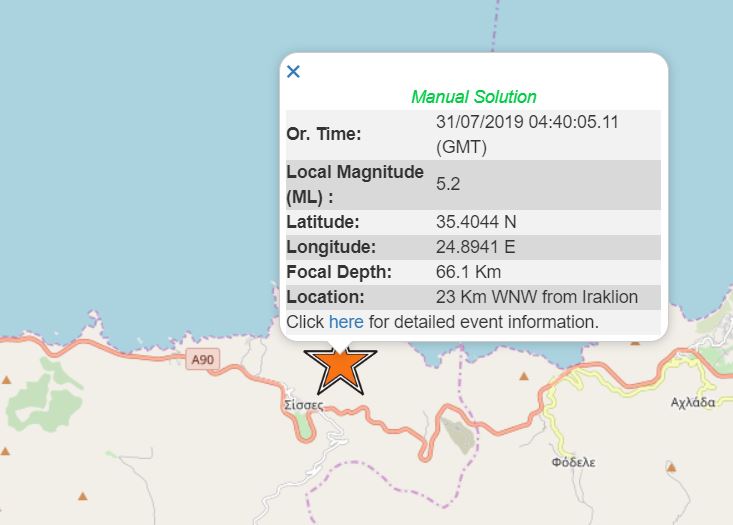Select the Focal Depth value 66.1 Km
The width and height of the screenshot is (733, 525).
coord(468,272)
